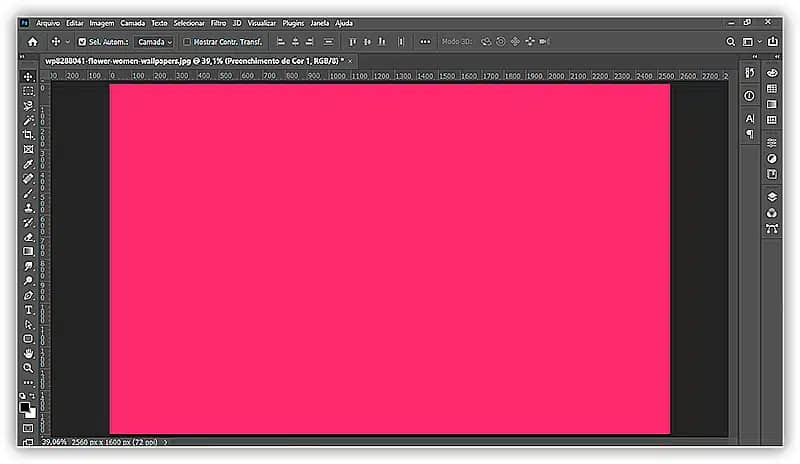Select the Eraser tool
The image size is (800, 464).
pyautogui.click(x=28, y=237)
